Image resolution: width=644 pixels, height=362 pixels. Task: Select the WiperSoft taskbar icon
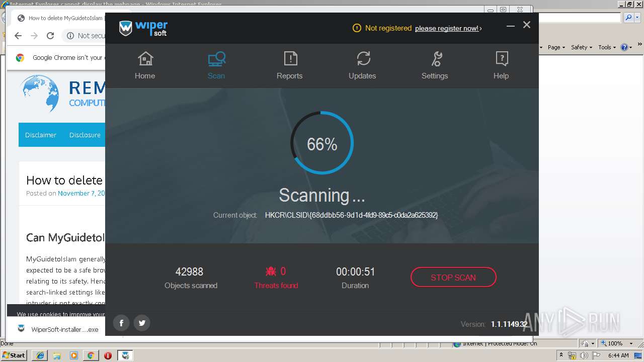(125, 355)
